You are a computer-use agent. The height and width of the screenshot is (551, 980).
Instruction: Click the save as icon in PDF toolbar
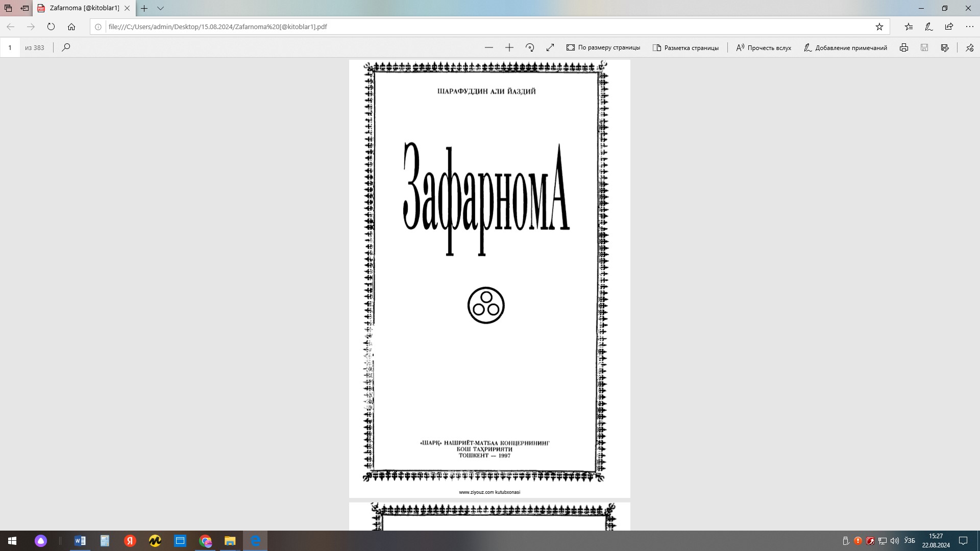click(x=945, y=47)
